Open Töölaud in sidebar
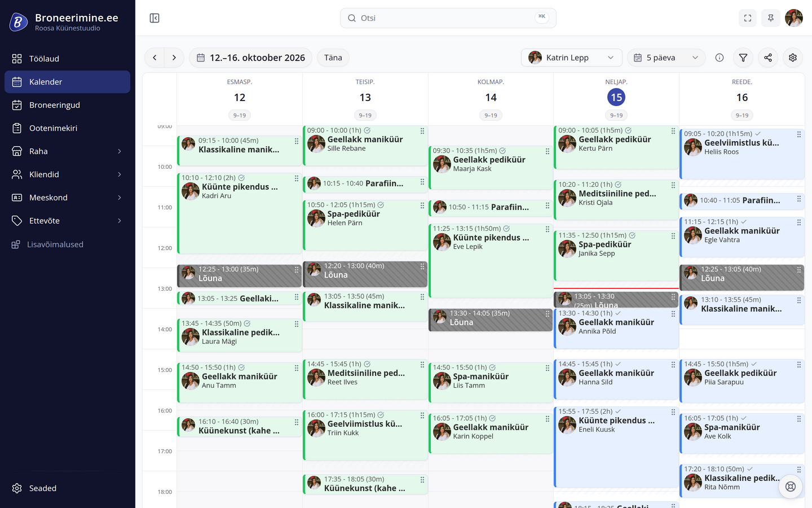The image size is (812, 508). pos(68,59)
